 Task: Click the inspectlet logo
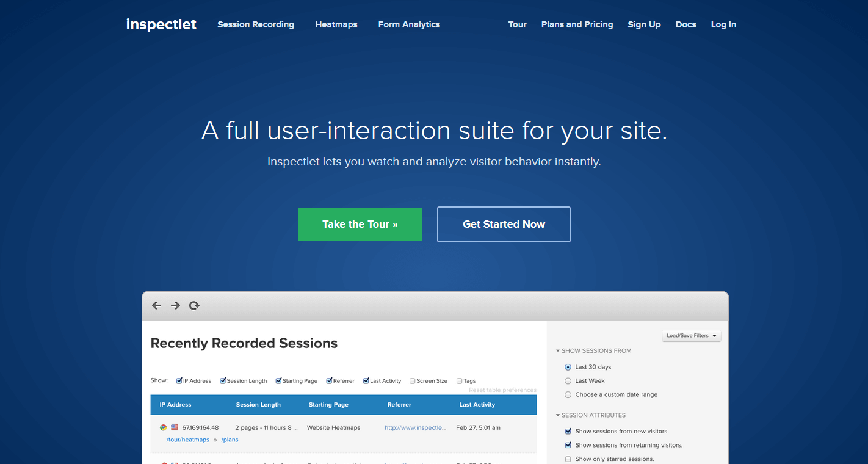pos(161,24)
